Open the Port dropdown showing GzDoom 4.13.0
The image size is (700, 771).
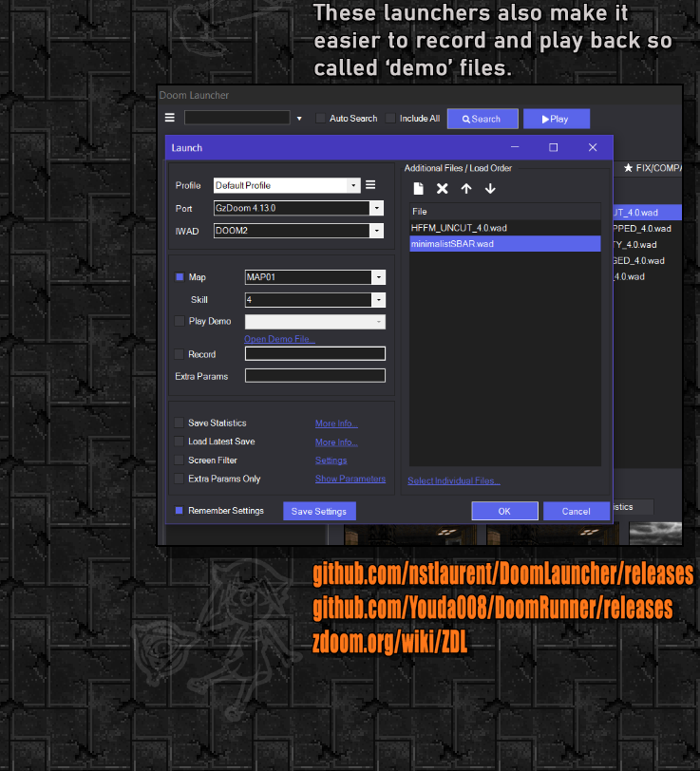(377, 208)
